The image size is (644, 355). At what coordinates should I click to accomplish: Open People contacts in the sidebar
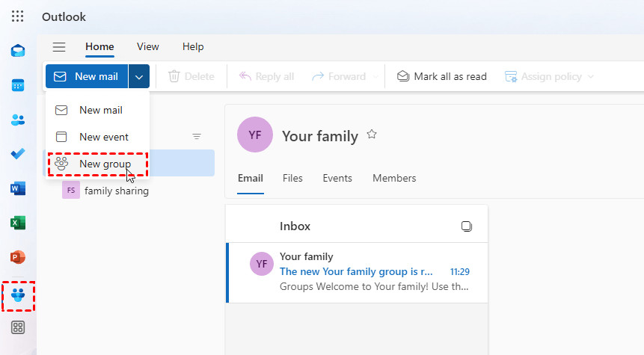[x=18, y=120]
